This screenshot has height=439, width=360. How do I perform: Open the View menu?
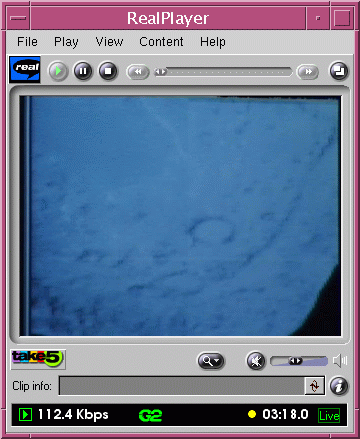click(109, 42)
